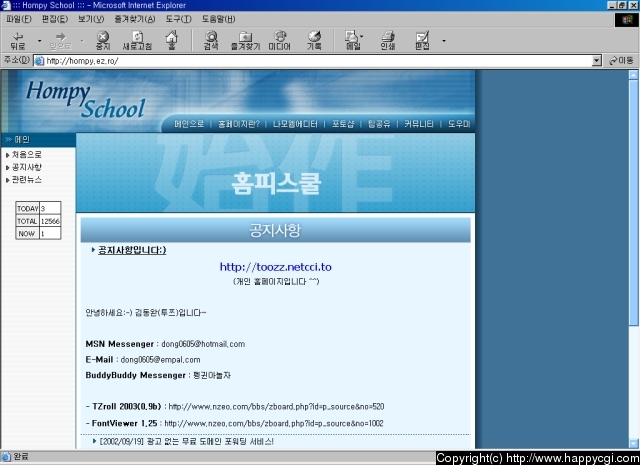
Task: Click the scrollbar up arrow
Action: (633, 75)
